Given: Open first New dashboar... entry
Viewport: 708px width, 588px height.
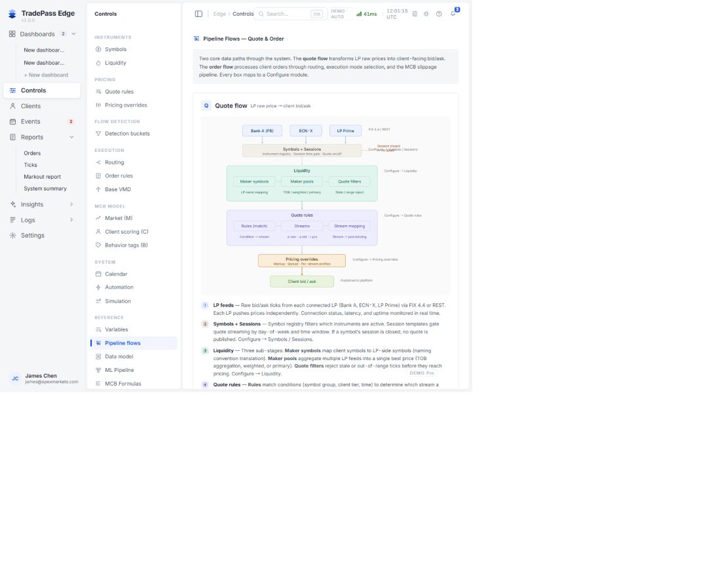Looking at the screenshot, I should click(44, 50).
